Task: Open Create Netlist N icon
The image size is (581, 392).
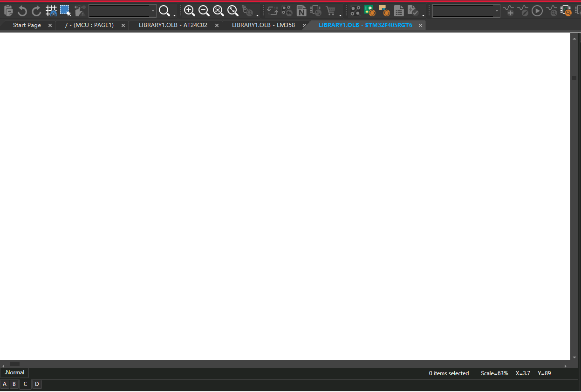Action: click(x=301, y=11)
